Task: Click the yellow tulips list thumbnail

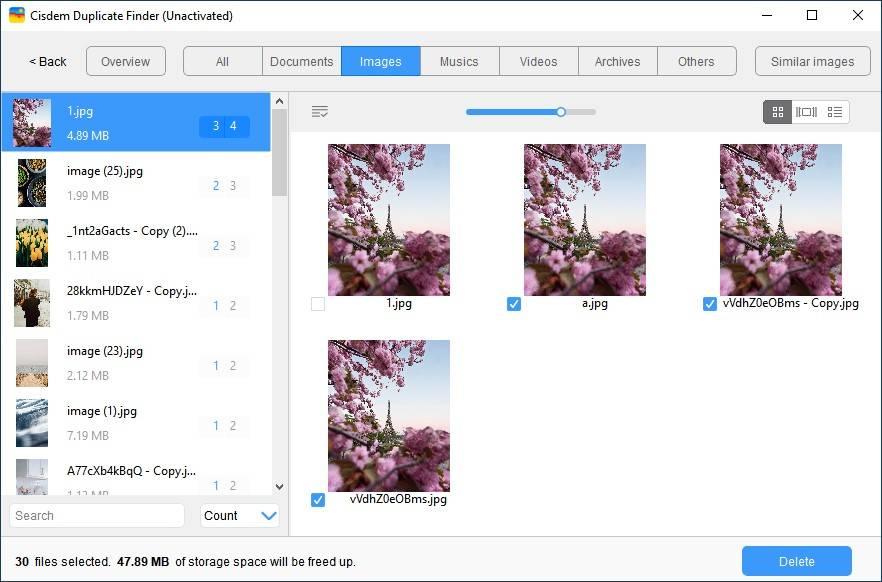Action: [x=32, y=243]
